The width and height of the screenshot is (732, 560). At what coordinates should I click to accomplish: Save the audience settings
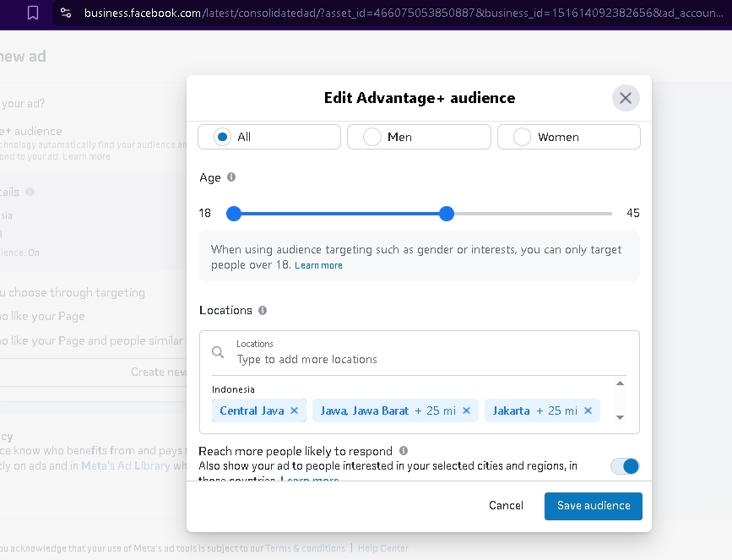[x=594, y=506]
